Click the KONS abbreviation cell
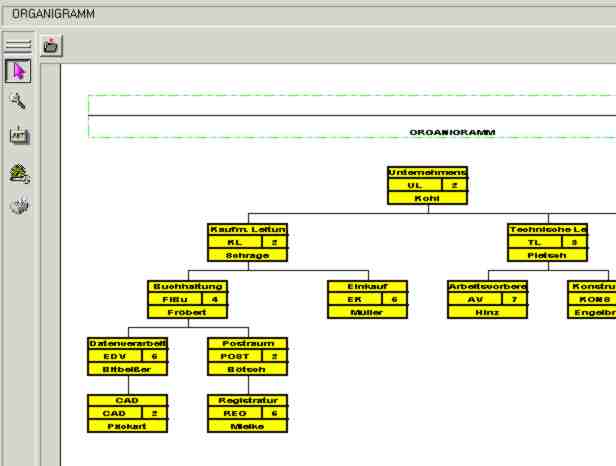This screenshot has width=616, height=466. [592, 299]
